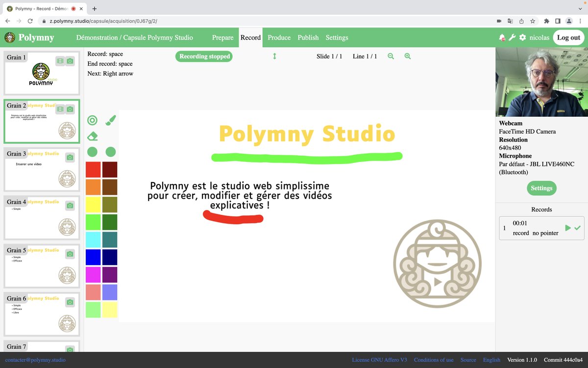Click the film icon on Grain 2
The height and width of the screenshot is (368, 588).
coord(60,109)
